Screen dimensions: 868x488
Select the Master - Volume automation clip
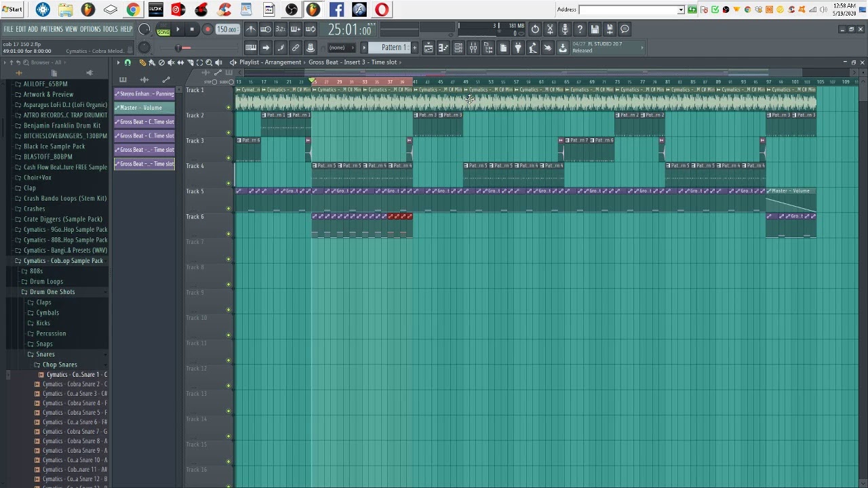144,108
